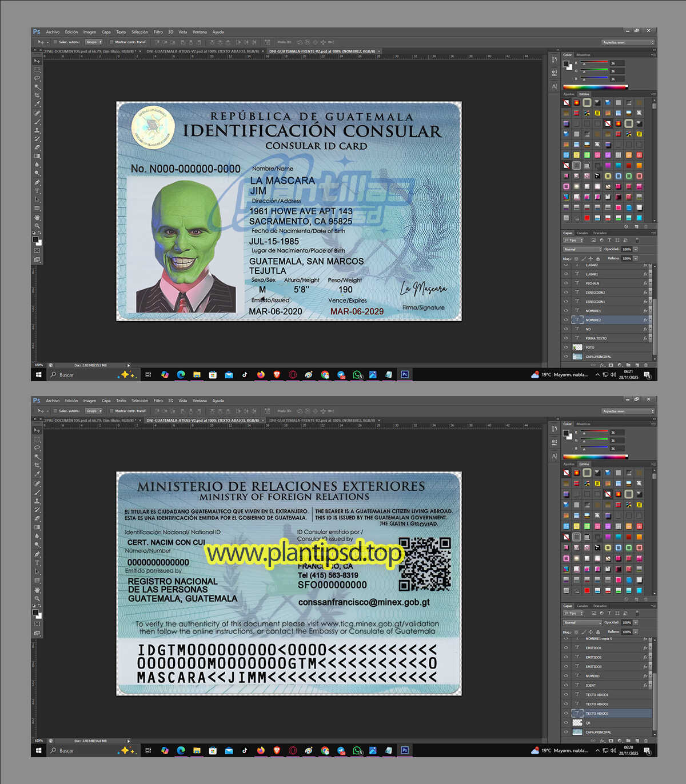Image resolution: width=686 pixels, height=784 pixels.
Task: Enable the 'Selec. autom.' checkbox in the upper window
Action: [56, 42]
